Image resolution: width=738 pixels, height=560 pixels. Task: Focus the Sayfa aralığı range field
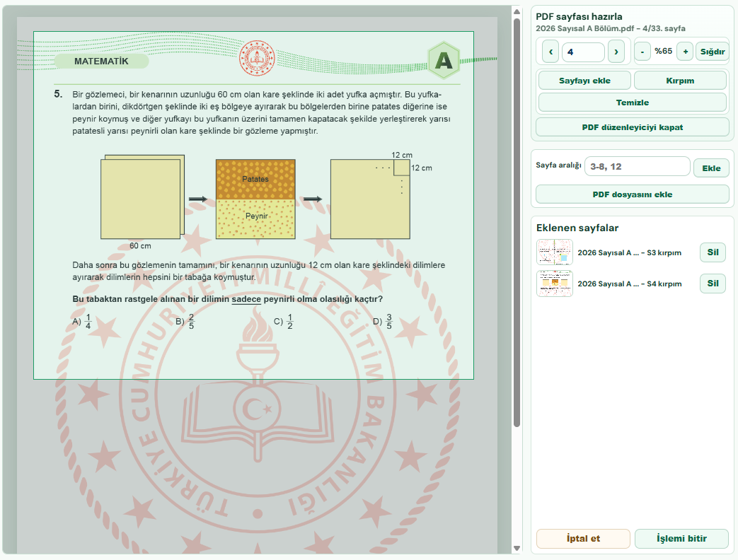pyautogui.click(x=638, y=166)
